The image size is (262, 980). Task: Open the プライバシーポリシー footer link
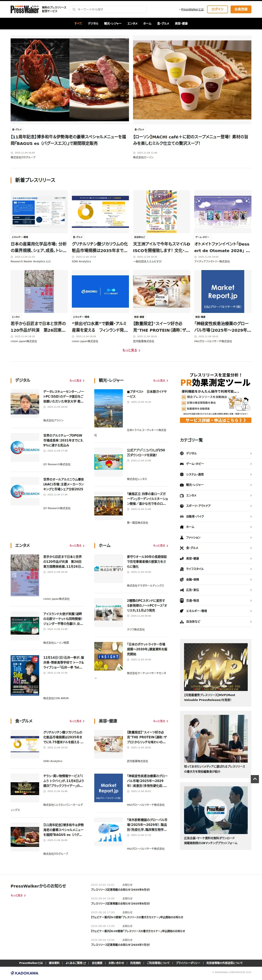coord(188,963)
